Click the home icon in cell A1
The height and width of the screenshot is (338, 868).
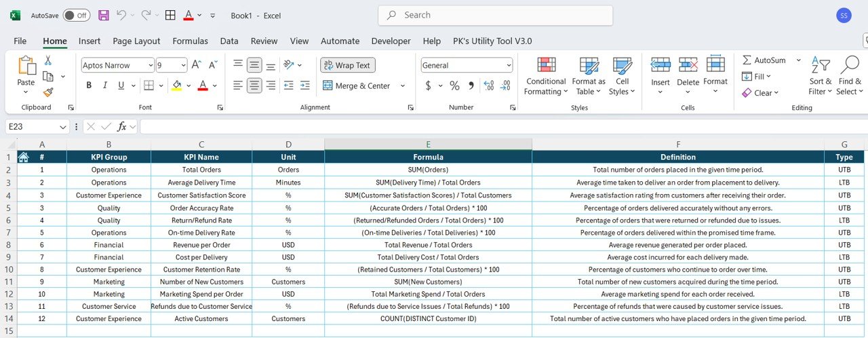tap(23, 157)
